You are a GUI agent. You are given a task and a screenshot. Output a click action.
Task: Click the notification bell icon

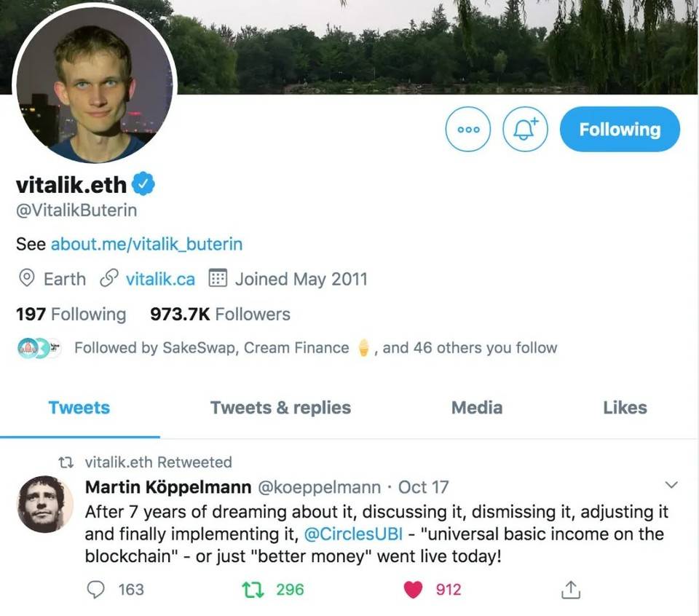(525, 130)
